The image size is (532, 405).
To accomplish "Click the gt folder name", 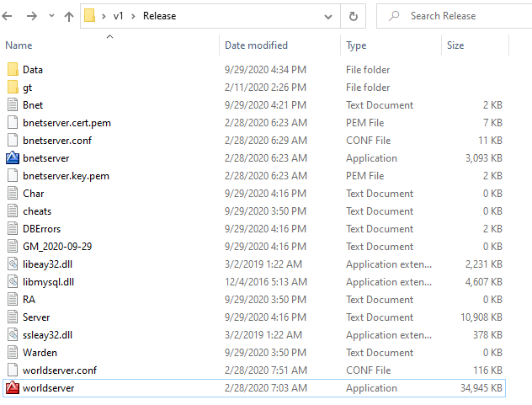I will pyautogui.click(x=27, y=88).
